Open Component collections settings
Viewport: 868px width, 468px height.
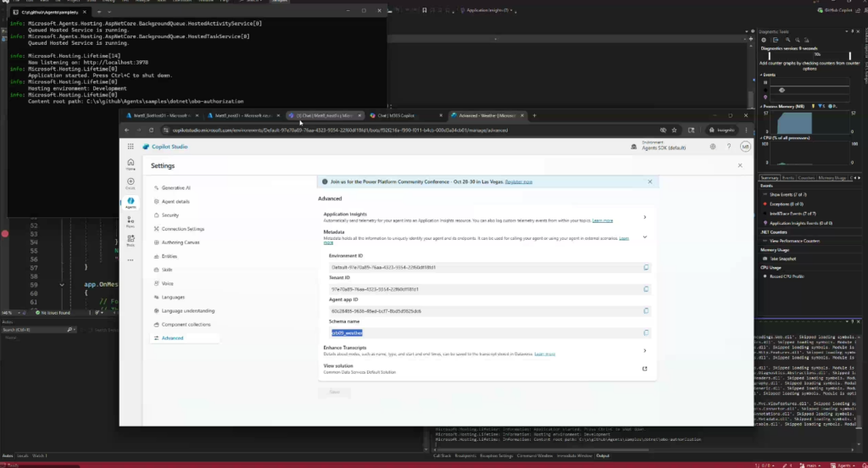click(x=184, y=325)
